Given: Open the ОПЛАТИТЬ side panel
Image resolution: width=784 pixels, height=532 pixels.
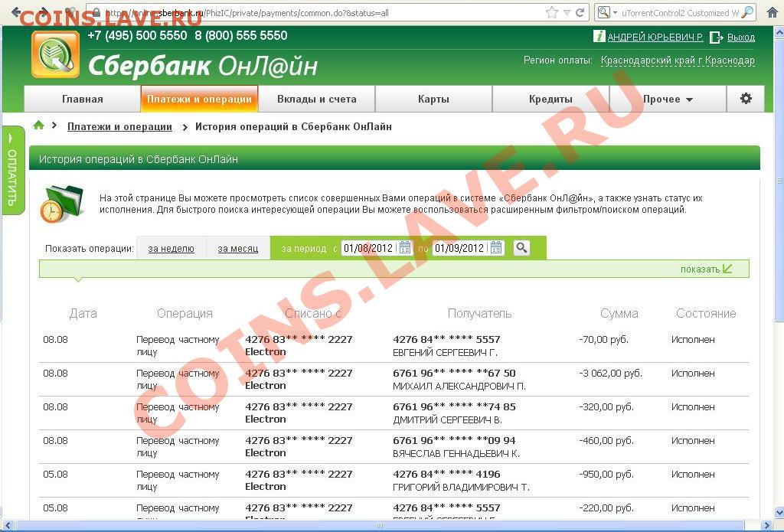Looking at the screenshot, I should point(12,171).
